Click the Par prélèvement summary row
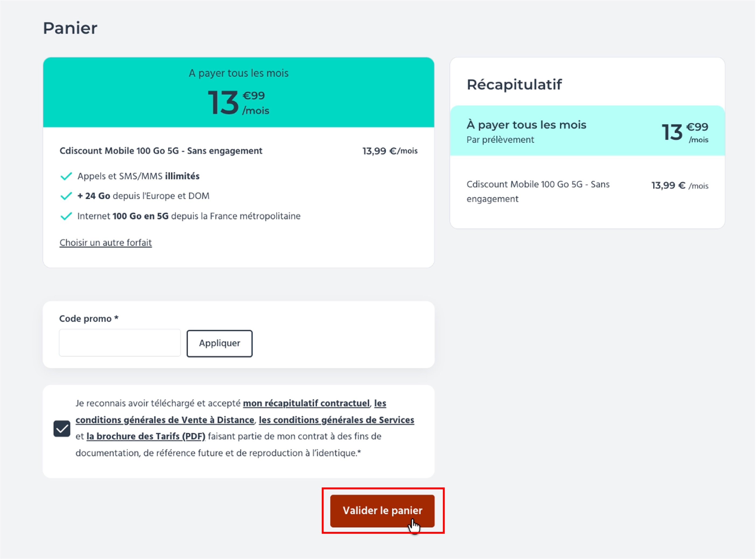 pyautogui.click(x=500, y=140)
